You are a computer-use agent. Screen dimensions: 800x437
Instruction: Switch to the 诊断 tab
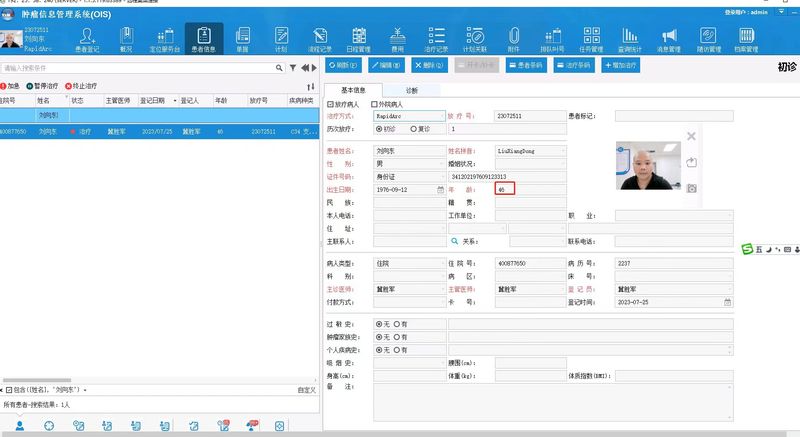point(411,90)
